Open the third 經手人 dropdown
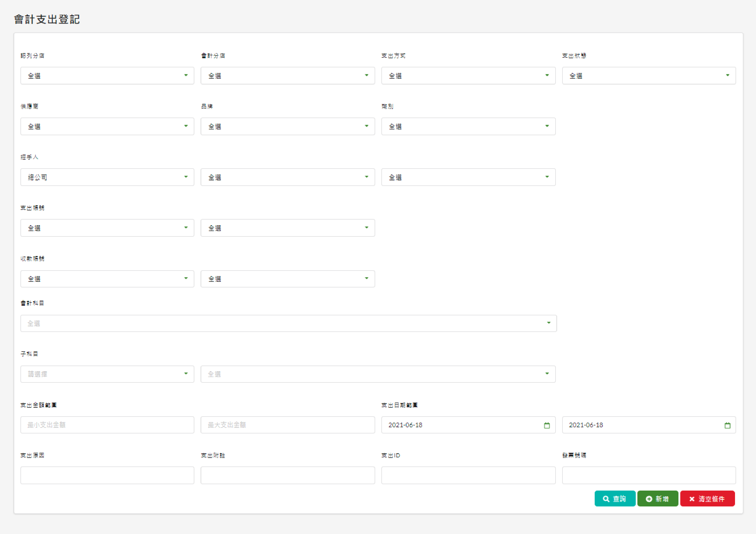756x534 pixels. 468,177
